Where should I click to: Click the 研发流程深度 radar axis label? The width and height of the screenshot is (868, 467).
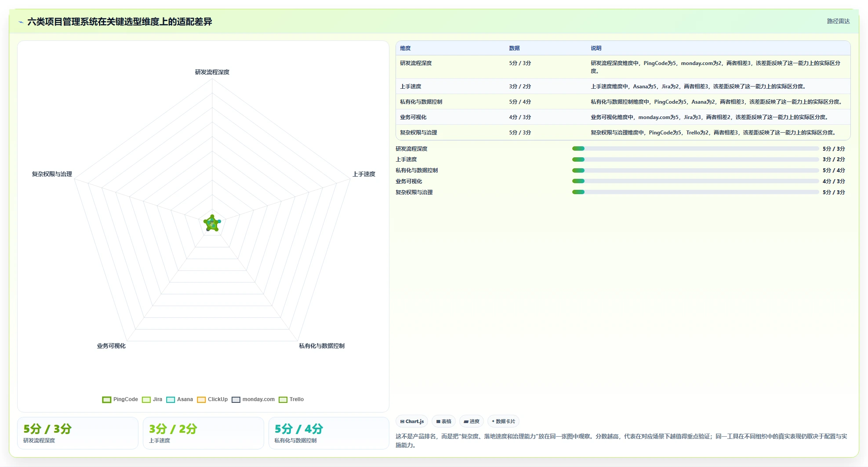coord(212,72)
